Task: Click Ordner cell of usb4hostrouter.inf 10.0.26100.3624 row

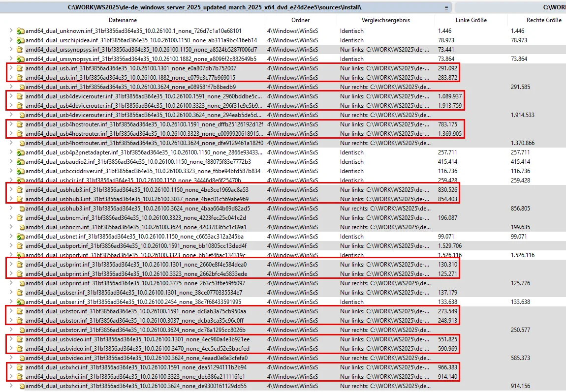Action: [x=292, y=143]
